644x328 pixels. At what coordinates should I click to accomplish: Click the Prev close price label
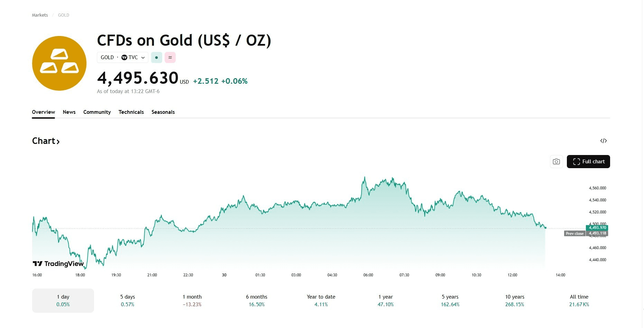pyautogui.click(x=574, y=234)
